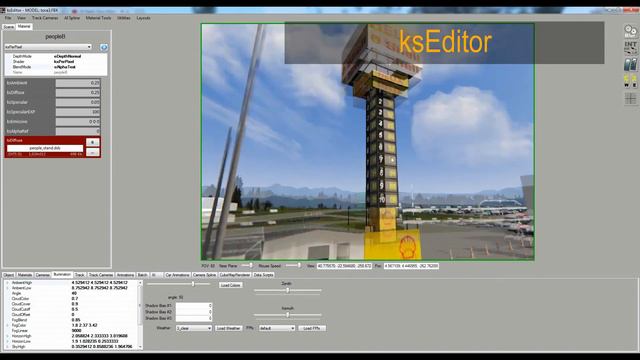Click the Load Colors button
The image size is (640, 360).
pos(231,285)
